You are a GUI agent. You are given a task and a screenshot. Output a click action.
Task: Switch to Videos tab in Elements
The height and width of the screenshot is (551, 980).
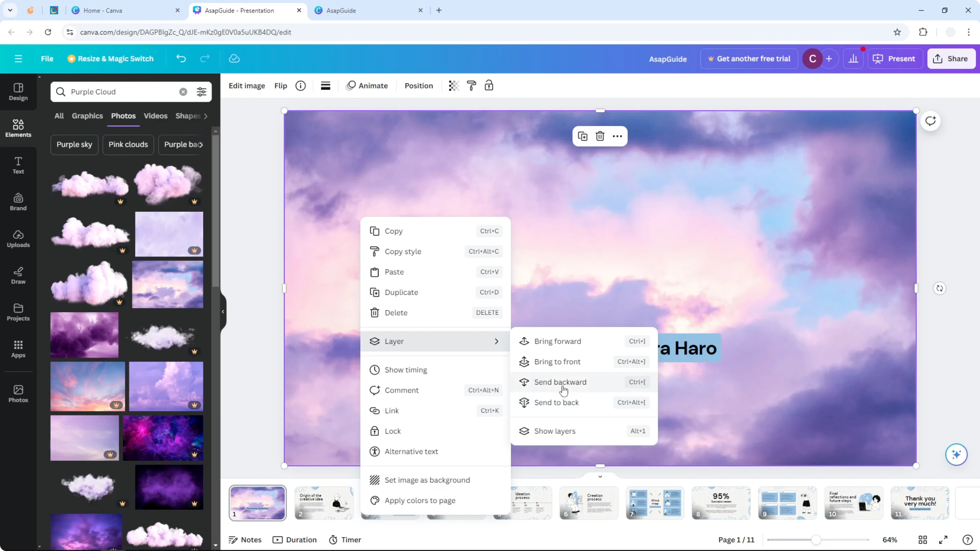pos(155,116)
